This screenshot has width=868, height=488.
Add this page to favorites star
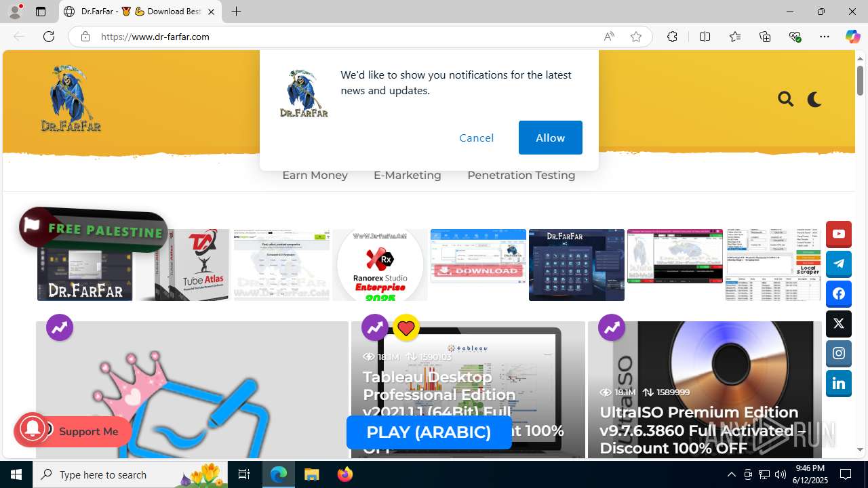point(636,37)
